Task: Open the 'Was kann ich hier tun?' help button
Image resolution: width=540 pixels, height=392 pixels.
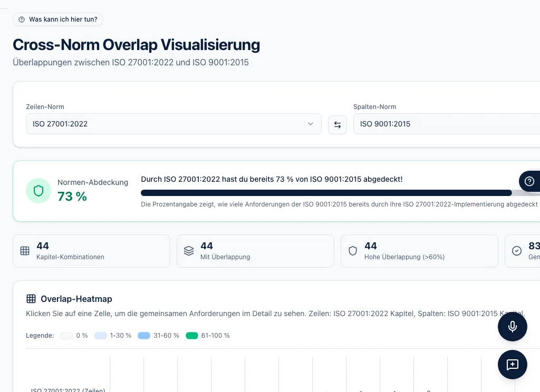Action: [x=58, y=19]
